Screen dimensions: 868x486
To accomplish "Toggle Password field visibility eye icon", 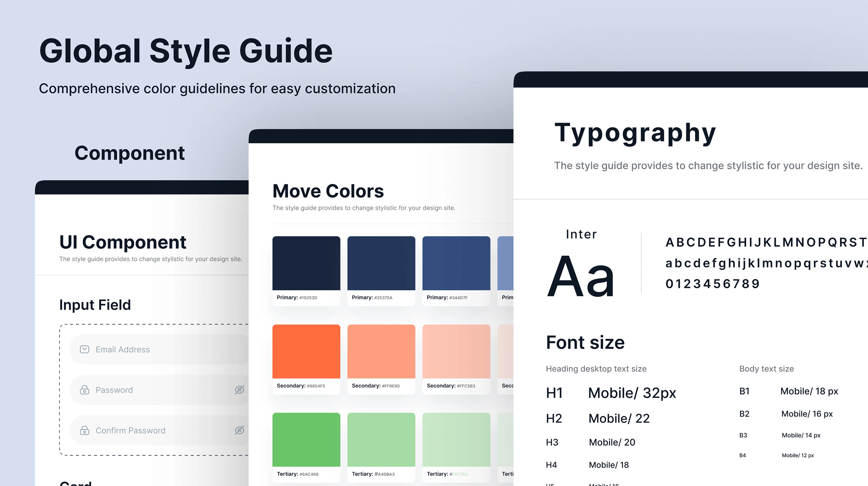I will click(239, 390).
